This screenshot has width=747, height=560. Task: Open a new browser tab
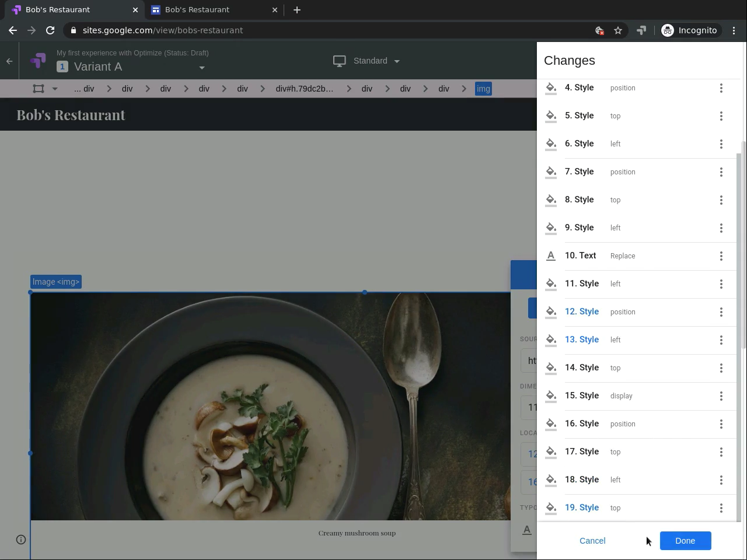tap(296, 10)
